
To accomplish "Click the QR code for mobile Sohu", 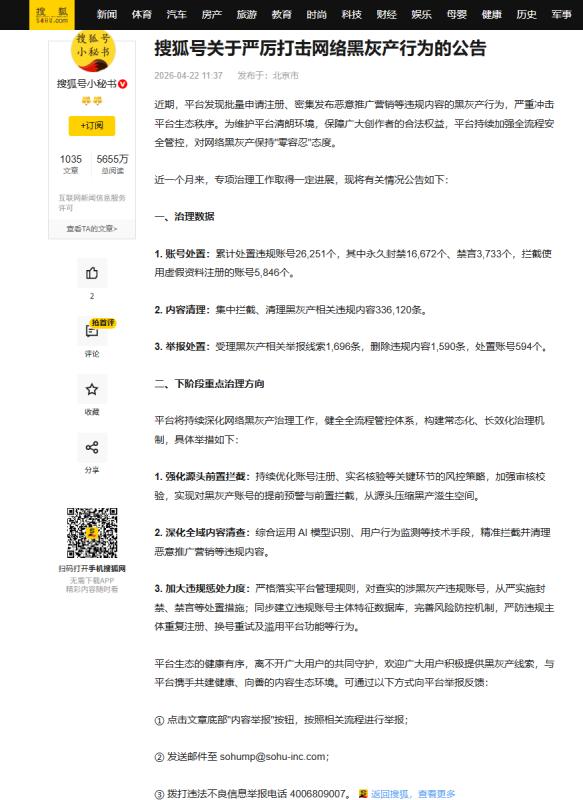I will click(x=92, y=533).
